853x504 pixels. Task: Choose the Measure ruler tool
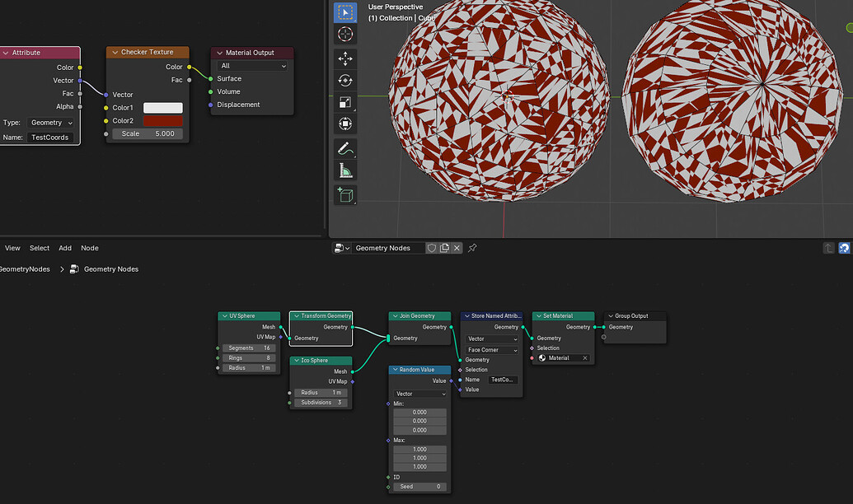coord(344,170)
